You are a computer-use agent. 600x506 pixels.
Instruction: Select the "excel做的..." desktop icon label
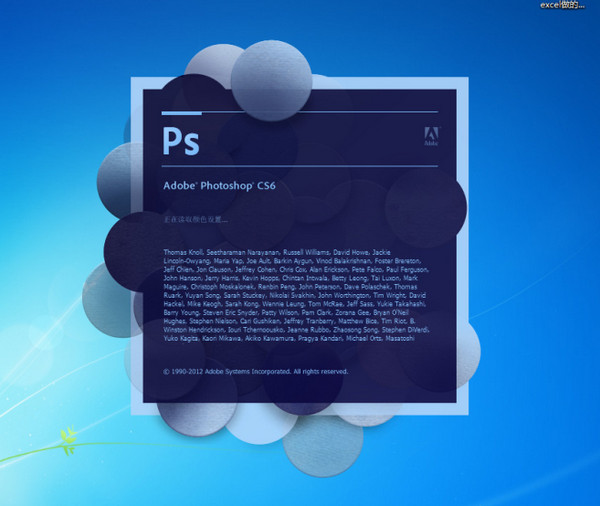(x=562, y=5)
